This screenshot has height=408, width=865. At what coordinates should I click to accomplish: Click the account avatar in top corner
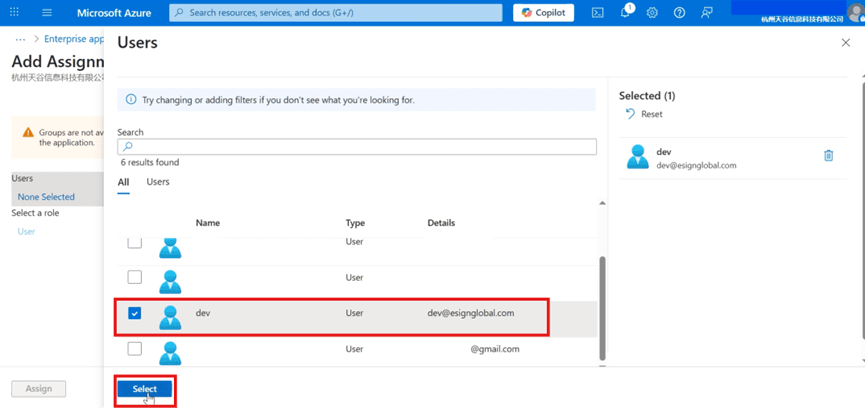(856, 13)
